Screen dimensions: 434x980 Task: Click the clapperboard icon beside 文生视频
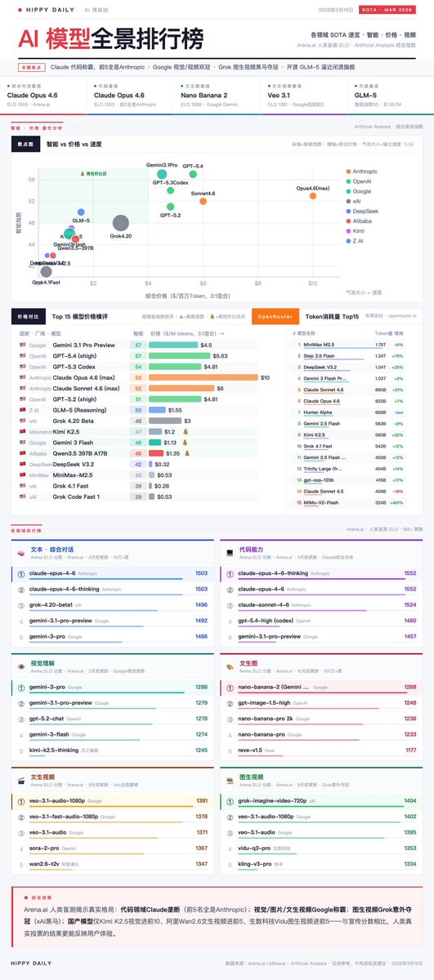tap(22, 779)
